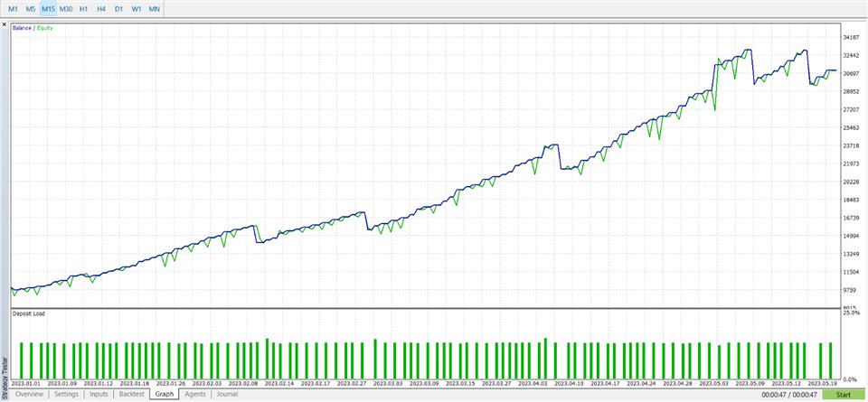Click the 0.0% deposit load value
The width and height of the screenshot is (868, 402).
(852, 380)
